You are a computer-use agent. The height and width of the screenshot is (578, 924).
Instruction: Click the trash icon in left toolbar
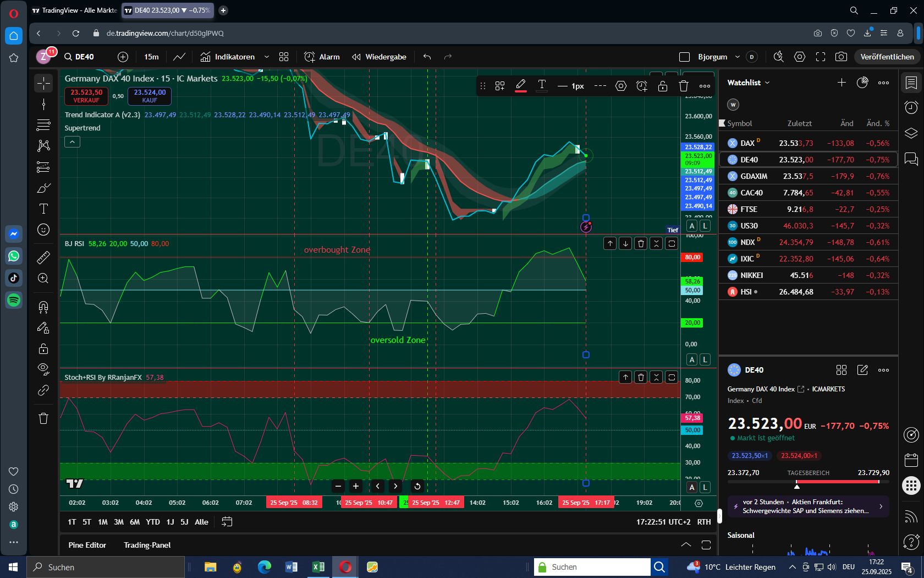(x=43, y=418)
